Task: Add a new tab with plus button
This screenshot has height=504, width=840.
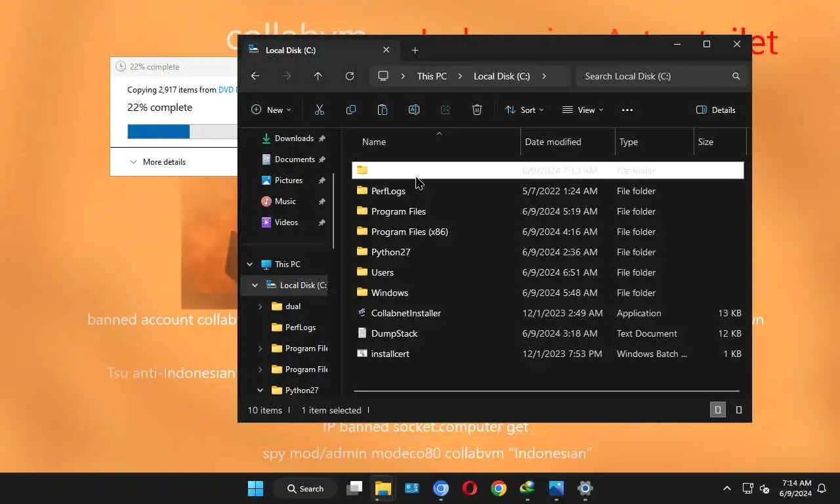Action: [x=415, y=50]
